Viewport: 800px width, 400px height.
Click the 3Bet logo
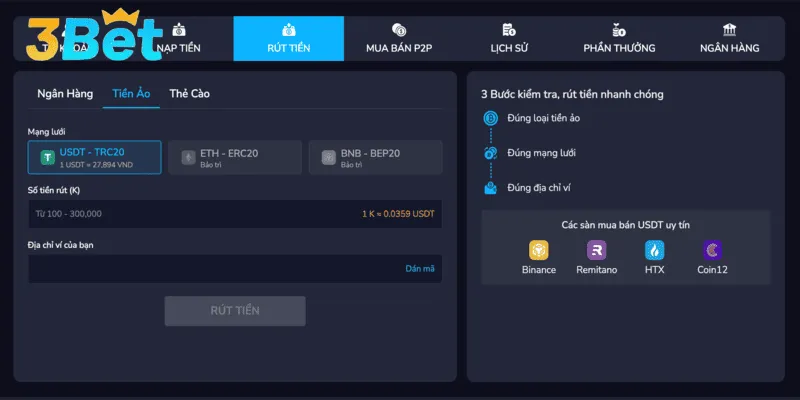point(94,36)
